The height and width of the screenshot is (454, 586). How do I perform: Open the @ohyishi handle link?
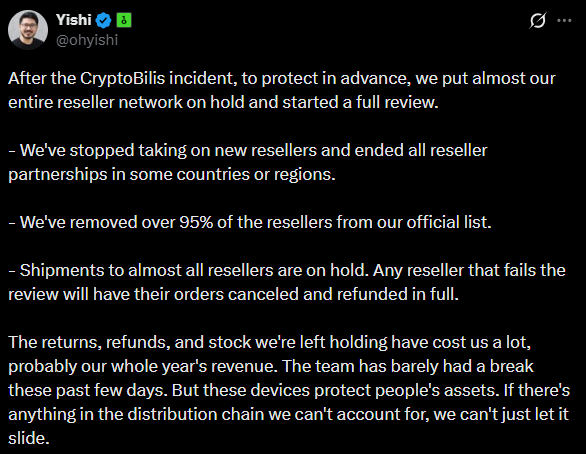[x=87, y=40]
